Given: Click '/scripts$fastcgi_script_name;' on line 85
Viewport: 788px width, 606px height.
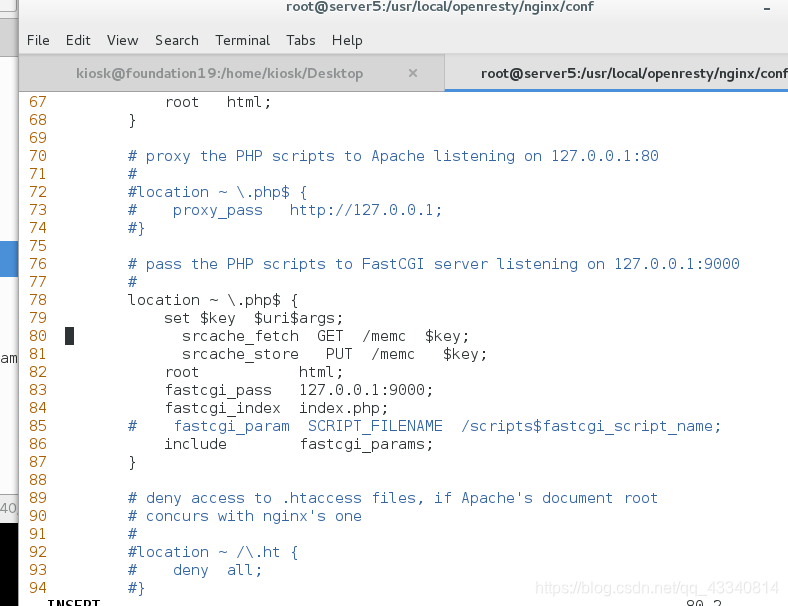Looking at the screenshot, I should [x=591, y=426].
